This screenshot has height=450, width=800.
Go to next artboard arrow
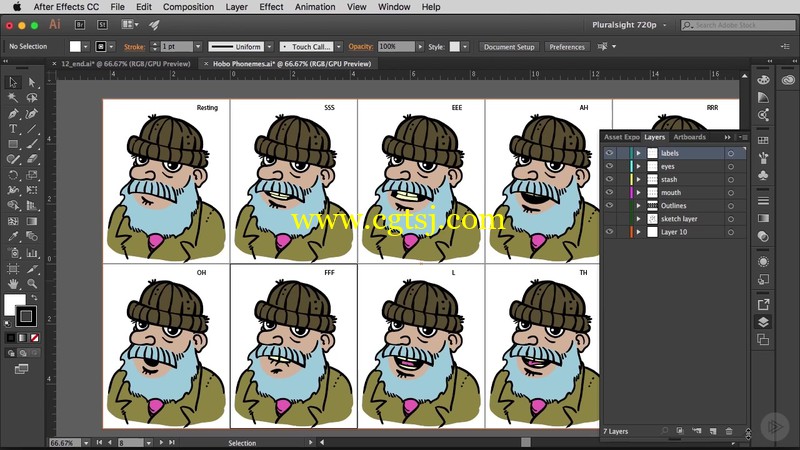161,443
